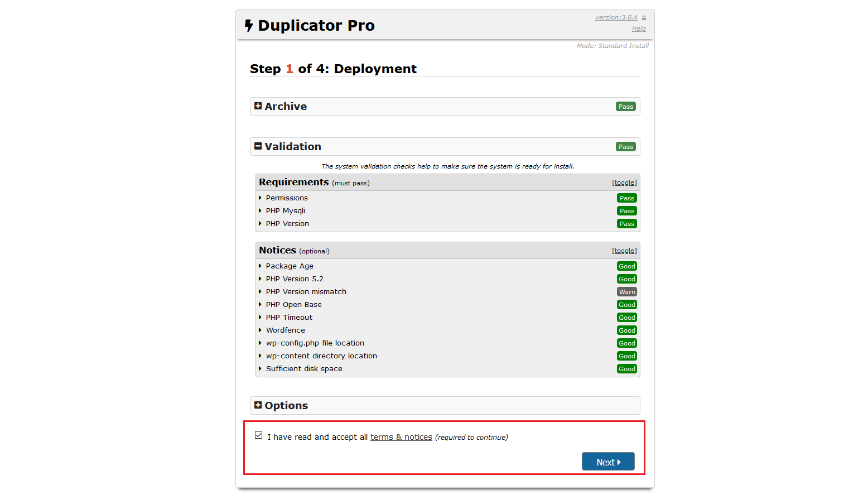Click the Good badge for wp-content directory location

(x=627, y=356)
